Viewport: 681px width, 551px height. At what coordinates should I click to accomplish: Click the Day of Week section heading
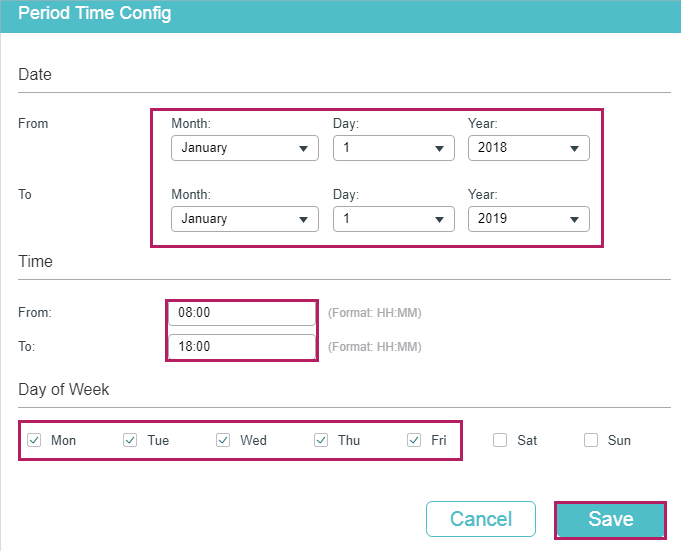pos(64,389)
